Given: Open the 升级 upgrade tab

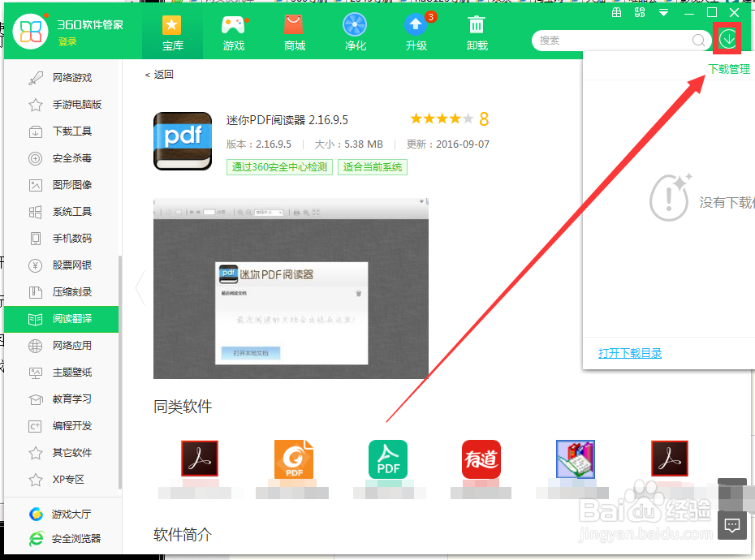Looking at the screenshot, I should (416, 32).
